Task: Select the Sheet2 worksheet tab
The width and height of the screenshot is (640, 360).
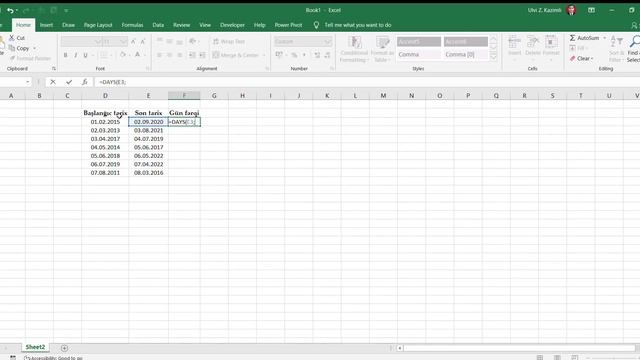Action: click(x=35, y=347)
